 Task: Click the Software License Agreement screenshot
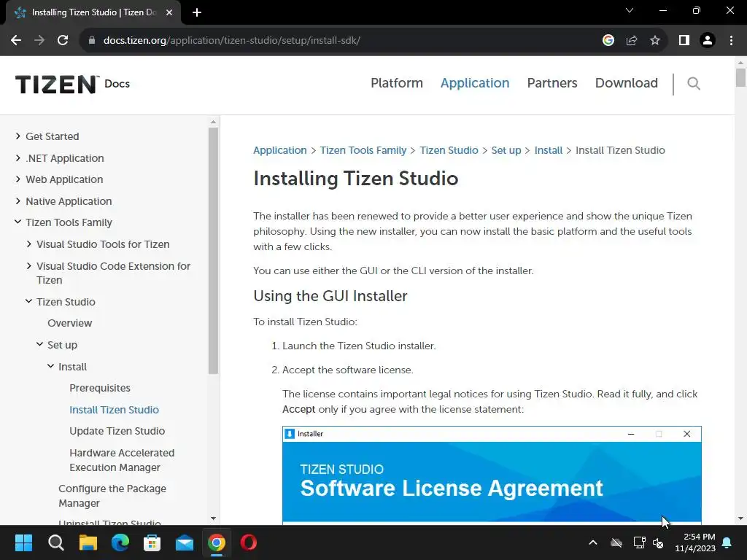pyautogui.click(x=492, y=475)
